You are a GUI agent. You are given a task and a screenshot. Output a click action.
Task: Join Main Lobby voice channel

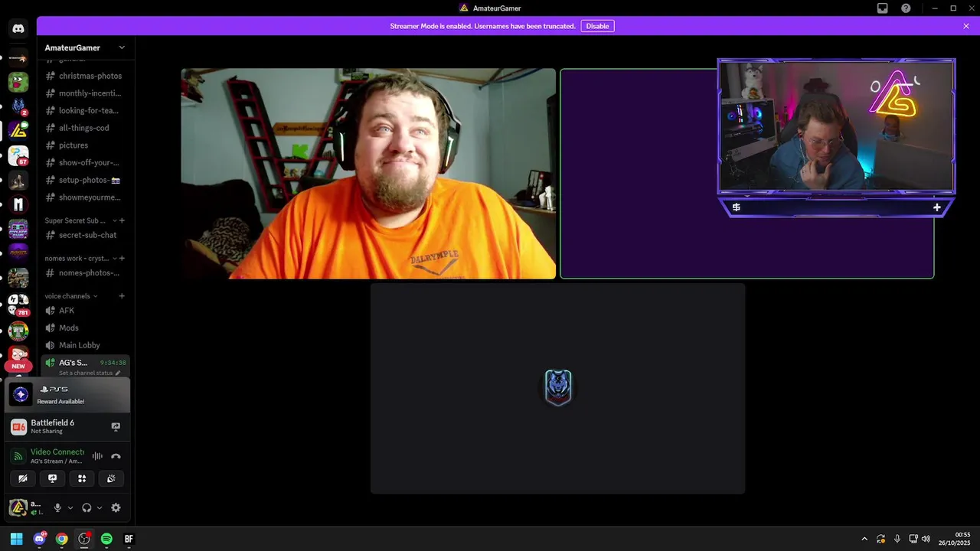[x=86, y=345]
